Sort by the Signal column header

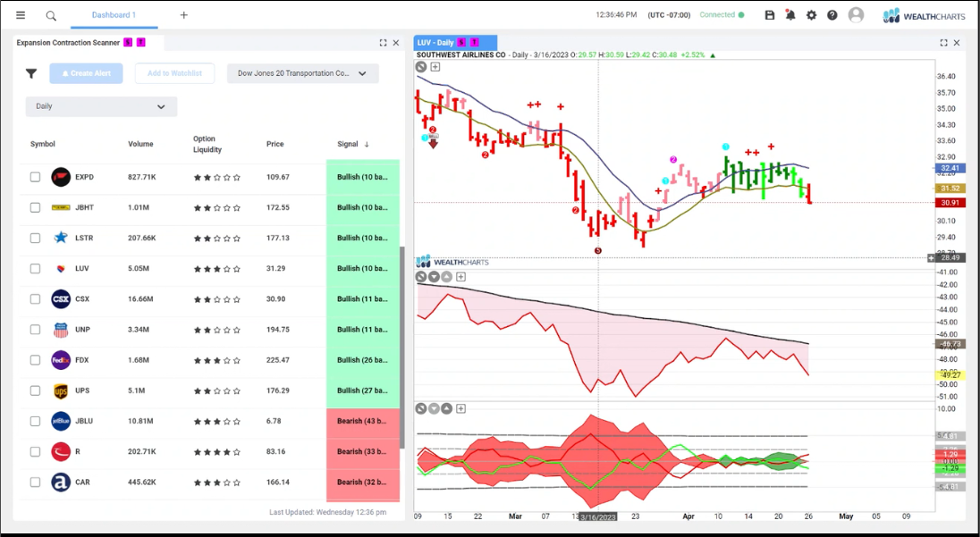click(x=353, y=144)
